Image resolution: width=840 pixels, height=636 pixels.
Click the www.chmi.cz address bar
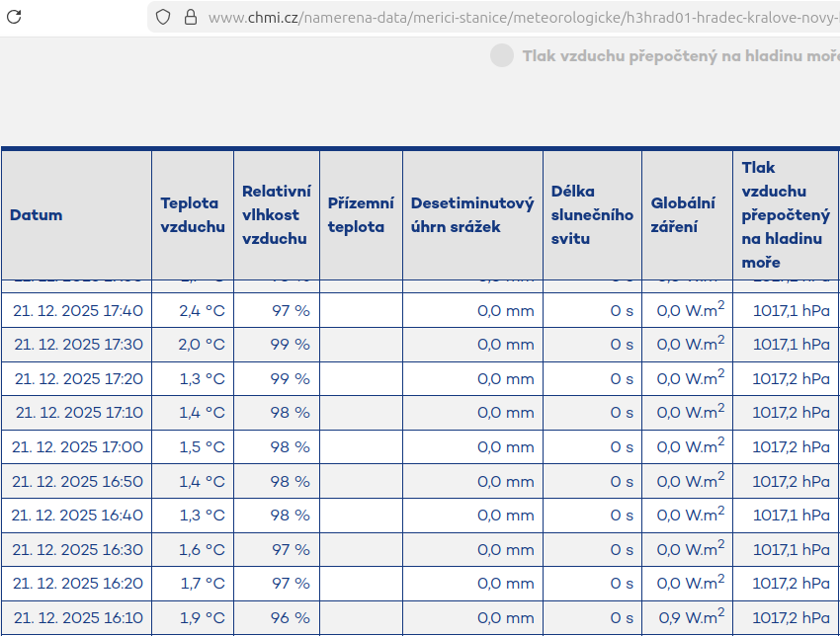(x=514, y=17)
